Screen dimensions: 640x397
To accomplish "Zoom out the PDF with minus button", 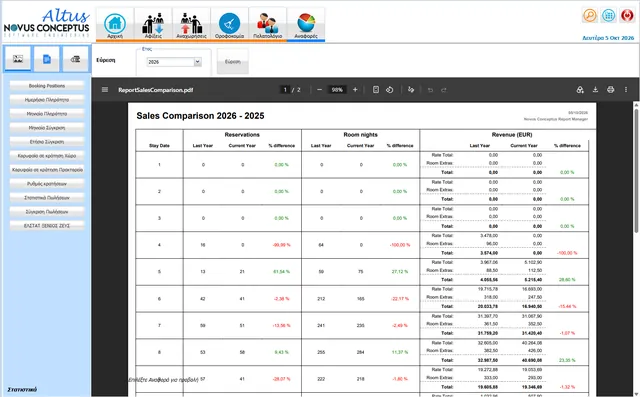I will (320, 90).
